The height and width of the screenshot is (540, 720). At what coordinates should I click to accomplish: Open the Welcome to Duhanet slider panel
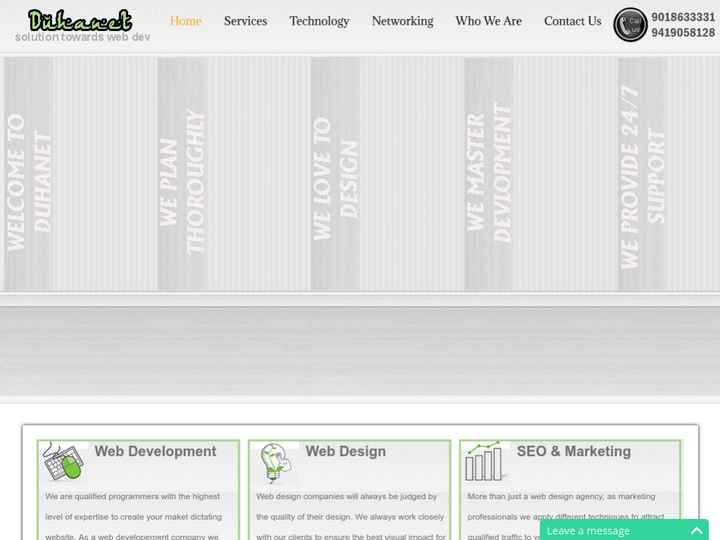pyautogui.click(x=29, y=175)
